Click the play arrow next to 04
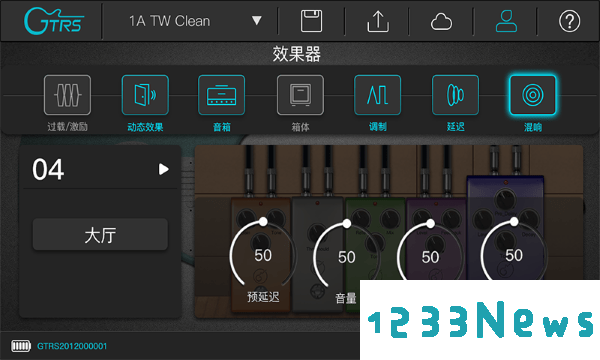This screenshot has width=600, height=360. tap(164, 169)
